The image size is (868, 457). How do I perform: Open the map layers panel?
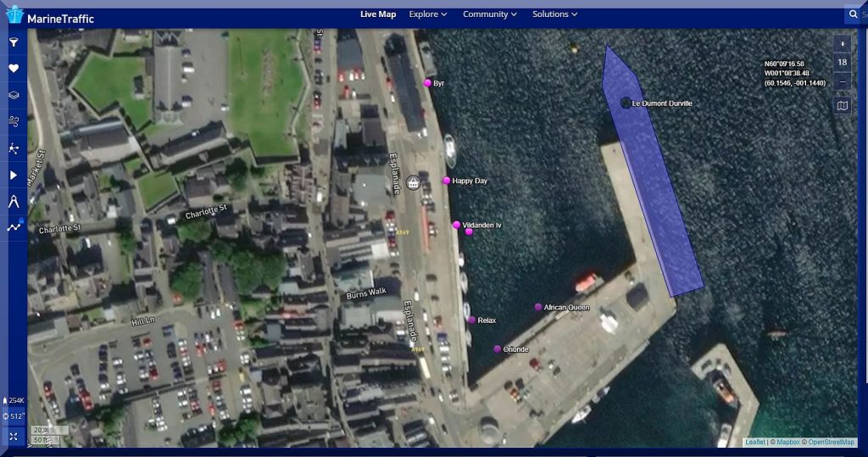point(14,96)
